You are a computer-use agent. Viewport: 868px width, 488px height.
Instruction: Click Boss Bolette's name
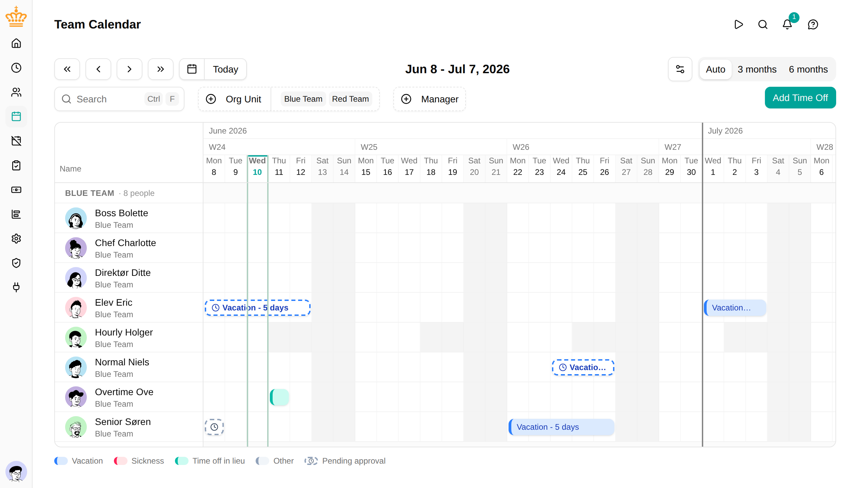click(121, 213)
